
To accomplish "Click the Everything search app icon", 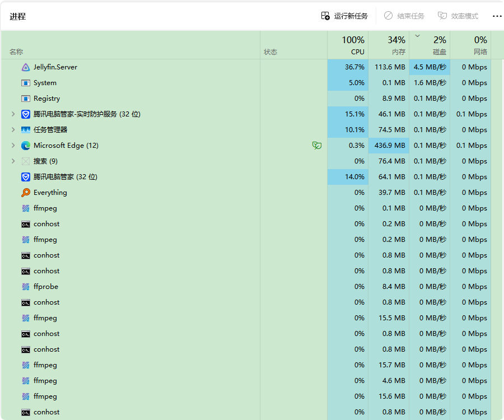I will pyautogui.click(x=26, y=193).
